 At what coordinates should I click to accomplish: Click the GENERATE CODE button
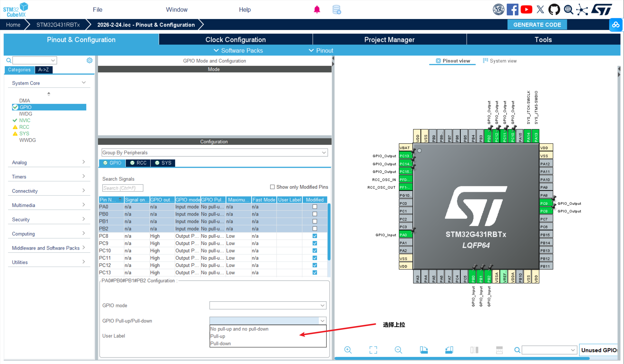[x=537, y=25]
